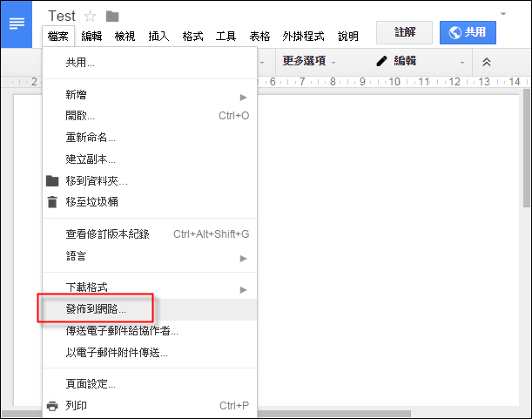Click the vertical scrollbar thumb

527,148
